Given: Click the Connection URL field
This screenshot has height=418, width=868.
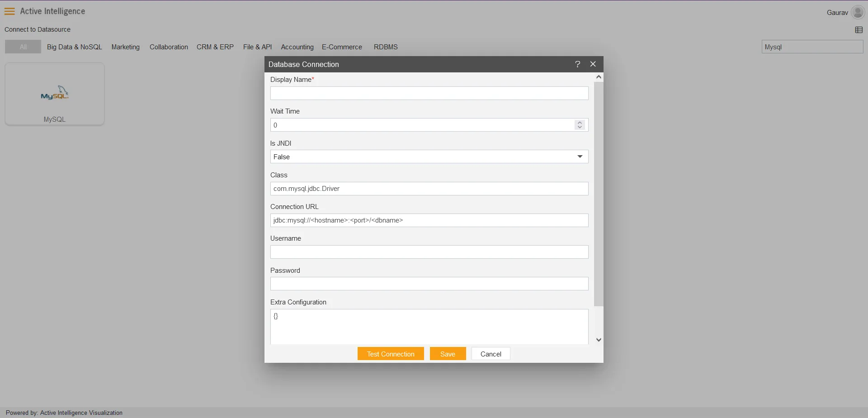Looking at the screenshot, I should (429, 220).
